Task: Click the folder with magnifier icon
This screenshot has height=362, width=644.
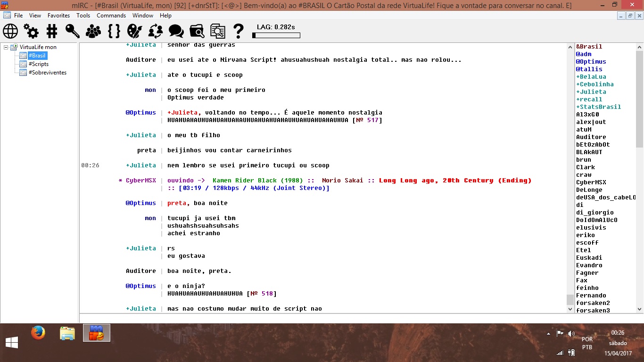Action: 197,31
